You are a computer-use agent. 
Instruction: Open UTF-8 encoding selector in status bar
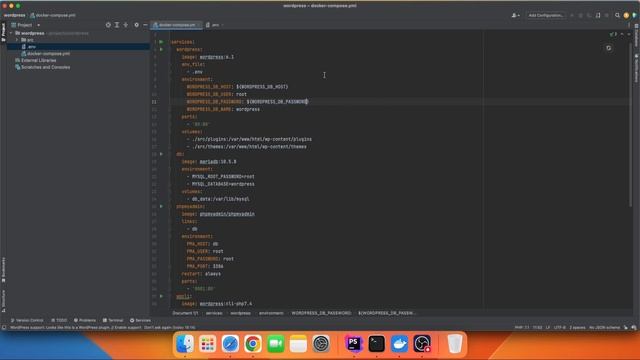point(560,327)
